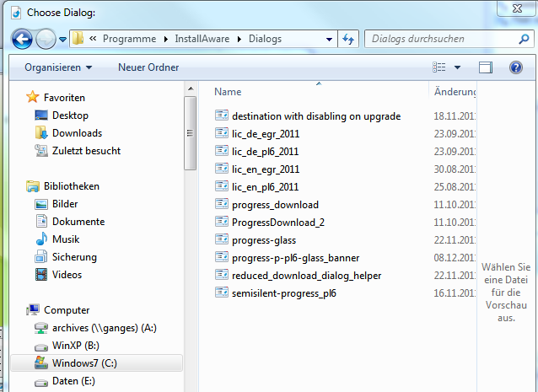
Task: Select file lic_de_egr_2011
Action: tap(266, 134)
